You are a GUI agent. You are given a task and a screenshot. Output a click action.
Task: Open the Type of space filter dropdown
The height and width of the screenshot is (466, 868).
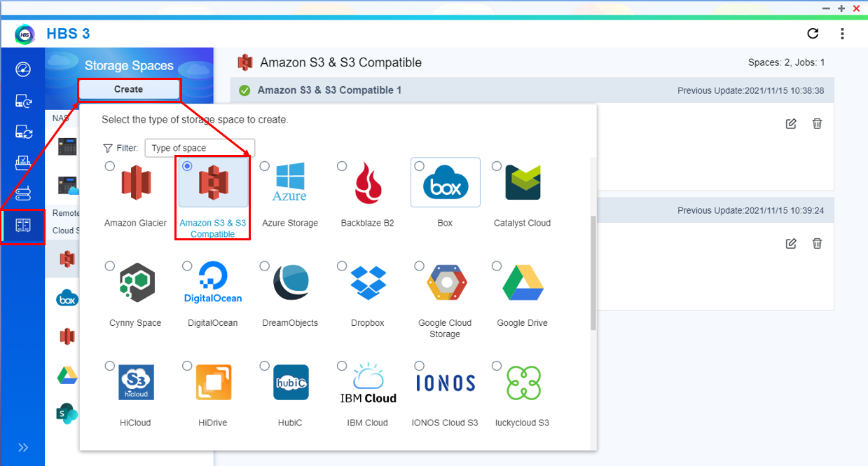click(x=200, y=148)
